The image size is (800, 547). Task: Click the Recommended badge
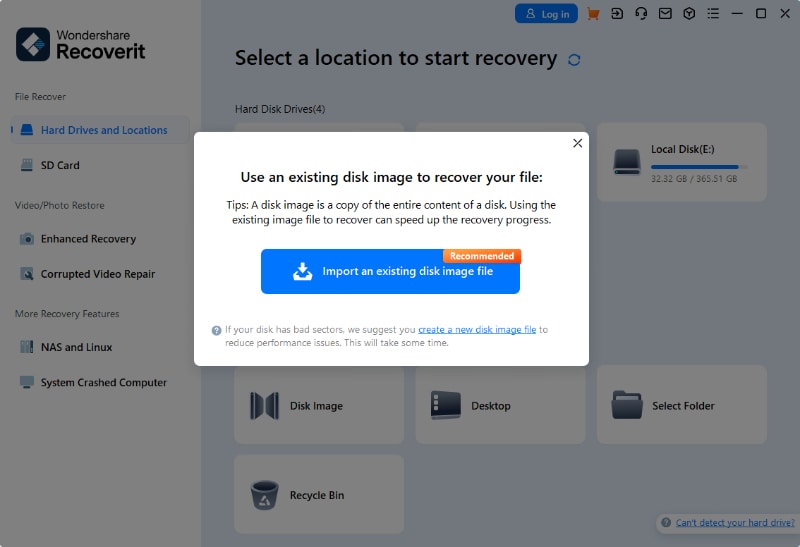[482, 256]
